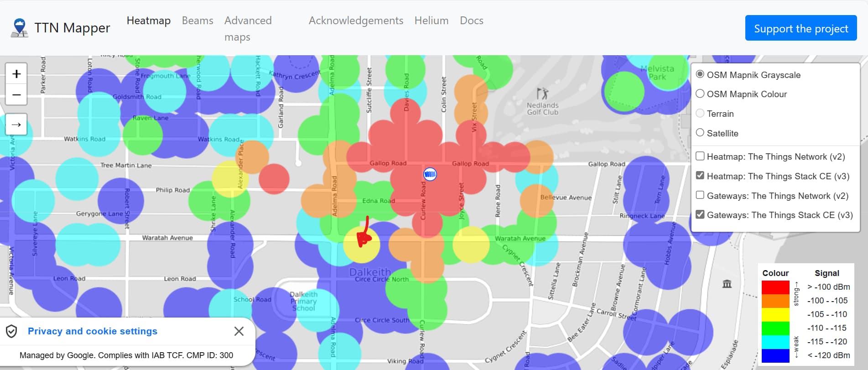This screenshot has width=868, height=370.
Task: Click the Nedlands Golf Club golfer icon
Action: [542, 94]
